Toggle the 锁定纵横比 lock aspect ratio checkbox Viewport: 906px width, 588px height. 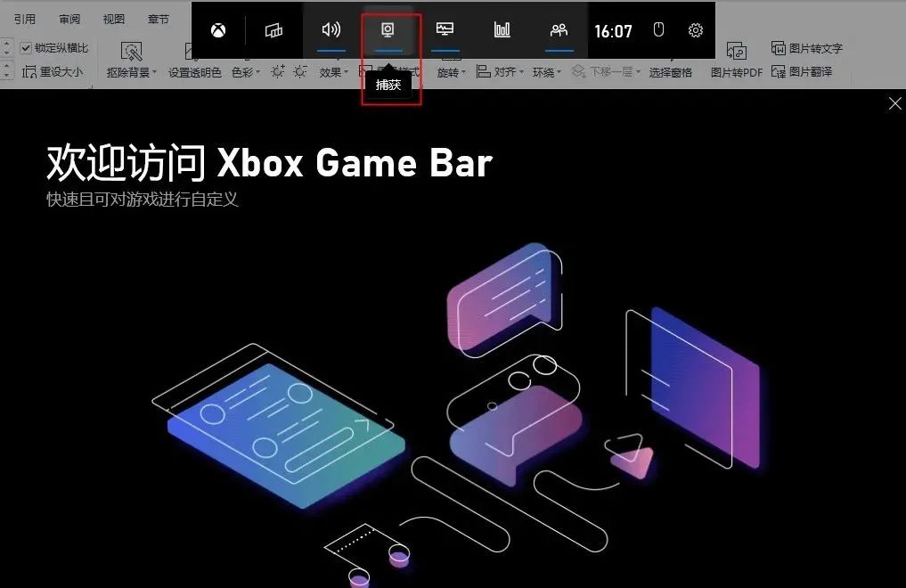point(26,48)
